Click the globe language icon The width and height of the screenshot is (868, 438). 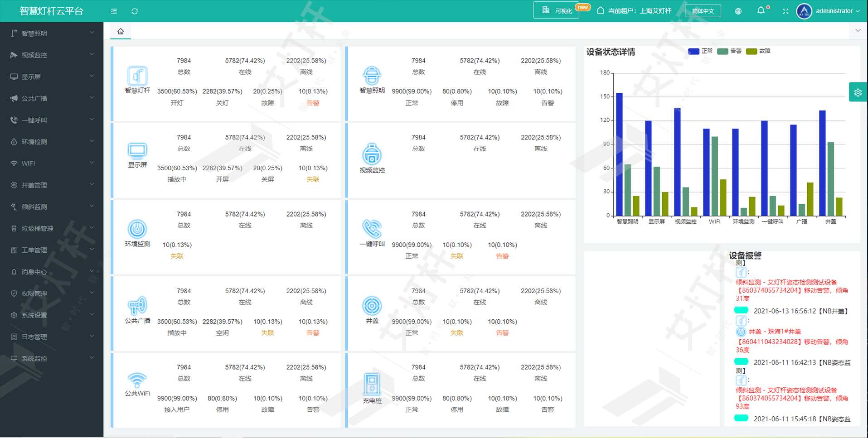[738, 11]
